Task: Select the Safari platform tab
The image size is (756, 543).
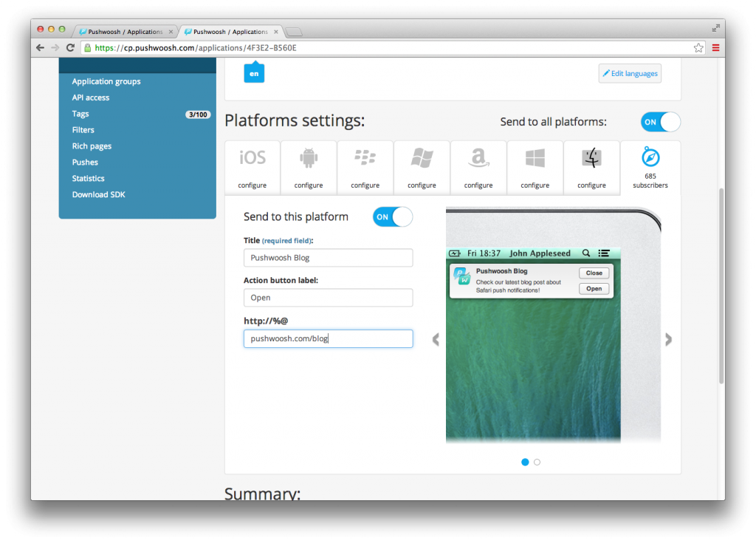Action: coord(650,168)
